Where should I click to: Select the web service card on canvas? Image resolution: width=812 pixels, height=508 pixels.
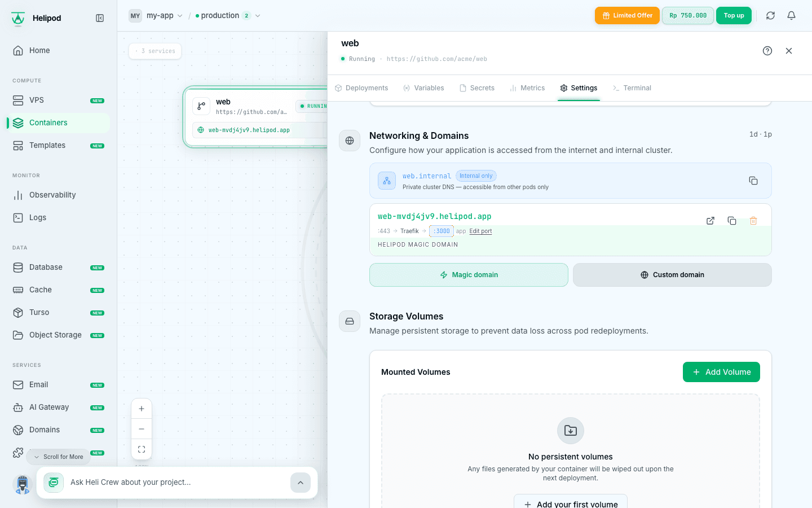pos(256,117)
